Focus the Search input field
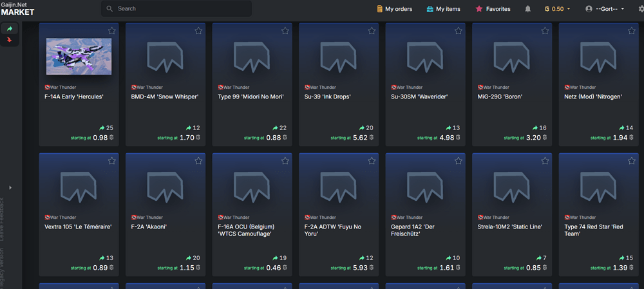Viewport: 644px width, 289px height. click(180, 9)
